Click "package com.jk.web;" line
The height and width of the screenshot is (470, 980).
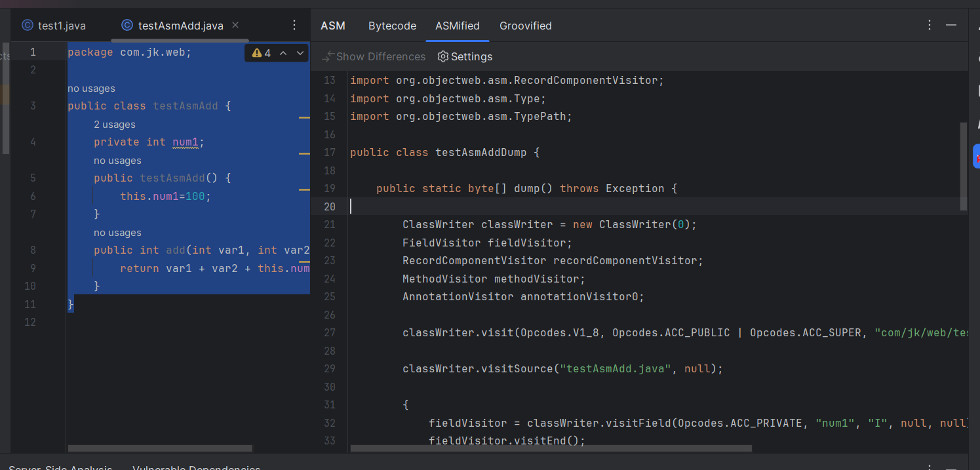tap(130, 52)
